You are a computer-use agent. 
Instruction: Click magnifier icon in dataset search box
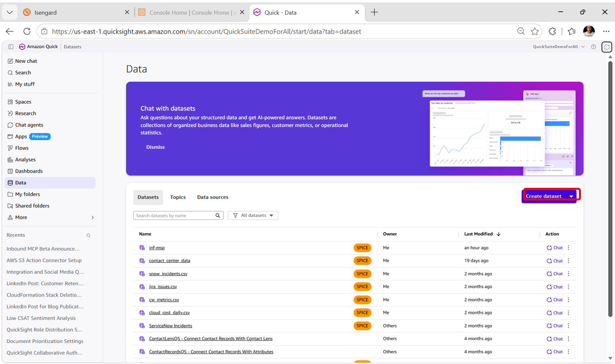218,216
